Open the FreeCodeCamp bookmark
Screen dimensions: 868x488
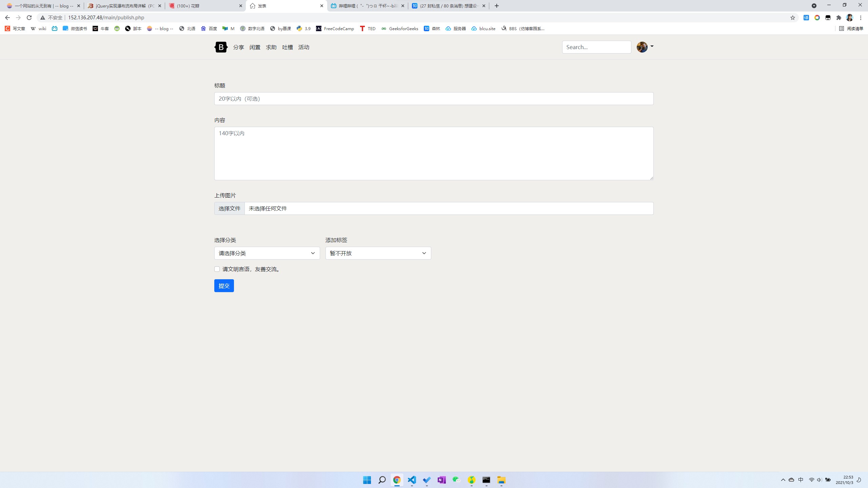coord(335,28)
